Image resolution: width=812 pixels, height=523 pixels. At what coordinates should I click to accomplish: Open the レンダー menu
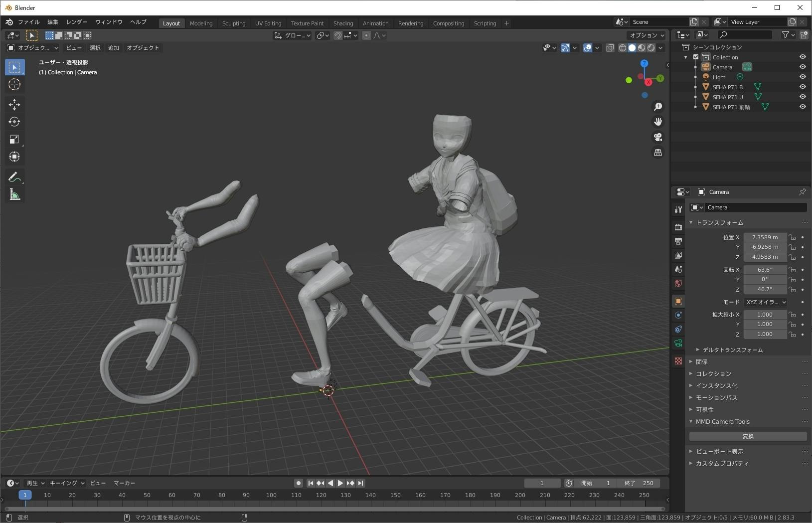(77, 22)
